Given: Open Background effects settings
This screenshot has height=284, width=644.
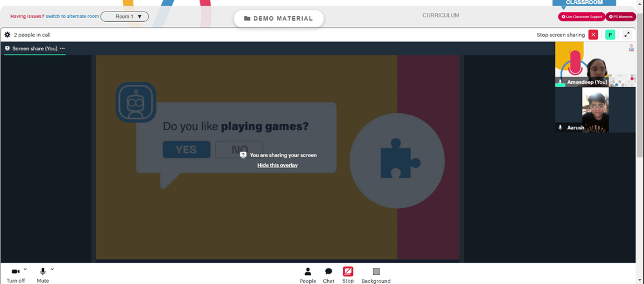Looking at the screenshot, I should [x=376, y=276].
